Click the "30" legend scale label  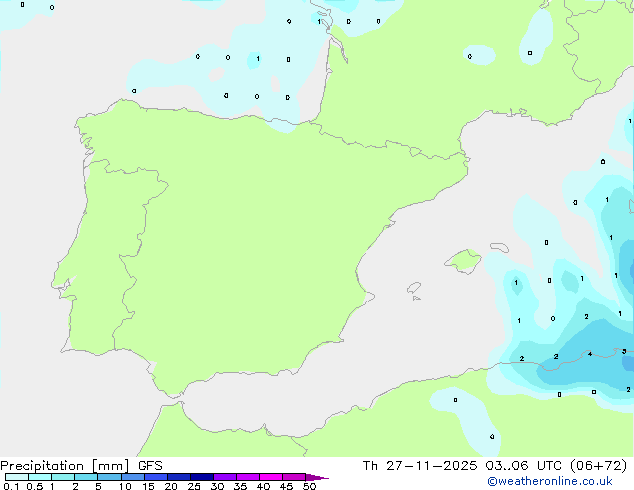click(217, 486)
